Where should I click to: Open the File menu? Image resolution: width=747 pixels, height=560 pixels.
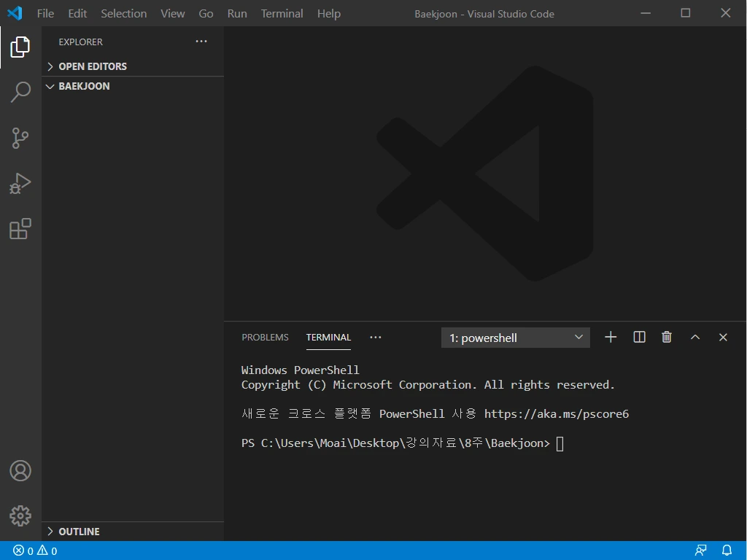click(x=45, y=13)
